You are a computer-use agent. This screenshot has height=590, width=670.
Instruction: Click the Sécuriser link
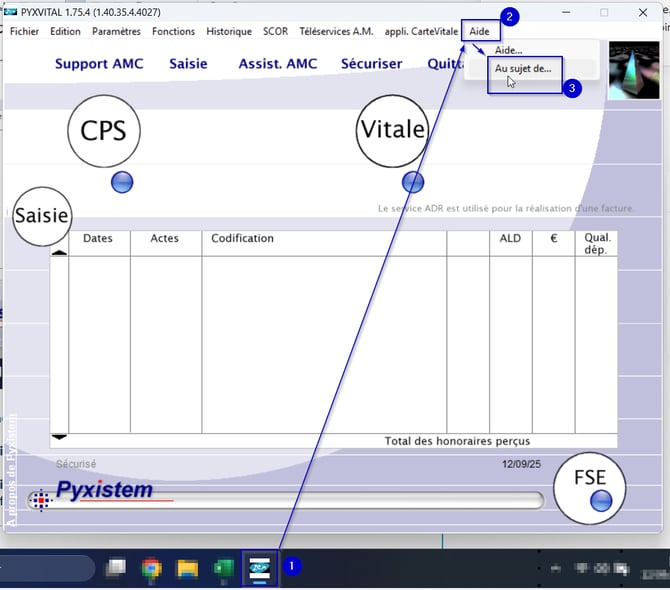(371, 64)
